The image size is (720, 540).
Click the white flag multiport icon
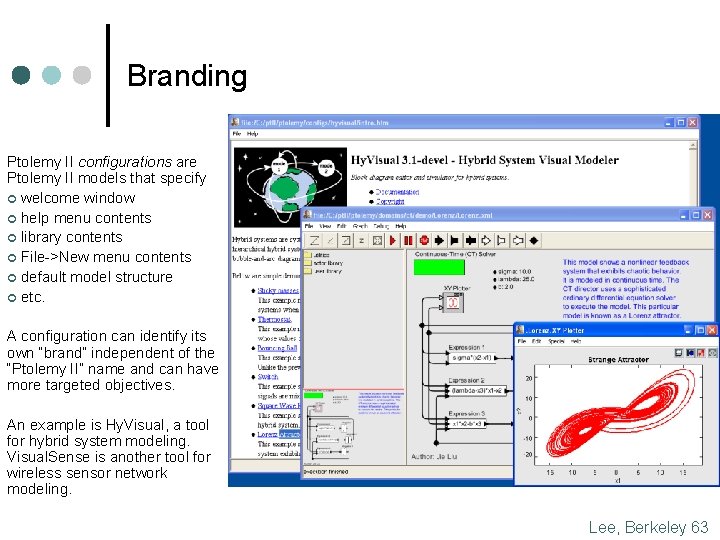pyautogui.click(x=502, y=241)
